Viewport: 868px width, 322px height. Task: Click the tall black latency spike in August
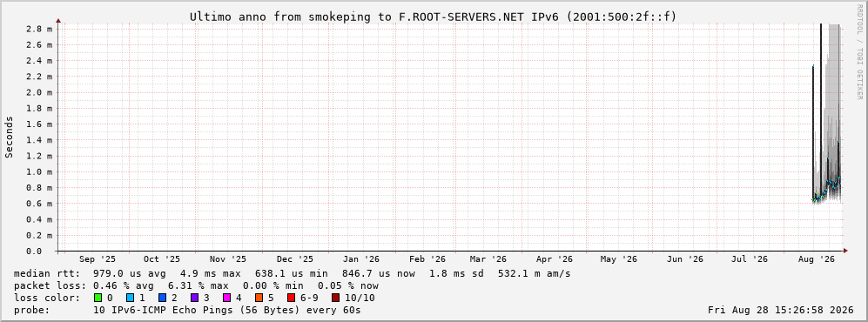[x=821, y=111]
